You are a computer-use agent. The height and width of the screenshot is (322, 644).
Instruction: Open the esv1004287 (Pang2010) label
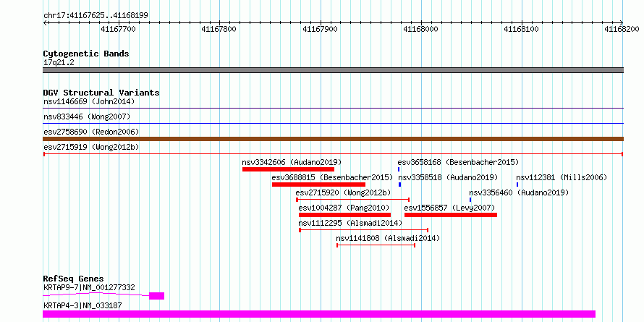coord(344,208)
